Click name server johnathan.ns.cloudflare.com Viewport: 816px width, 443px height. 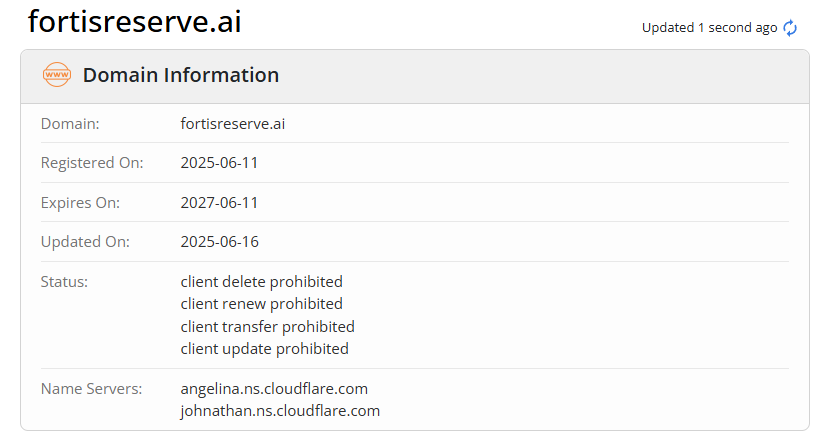tap(280, 411)
